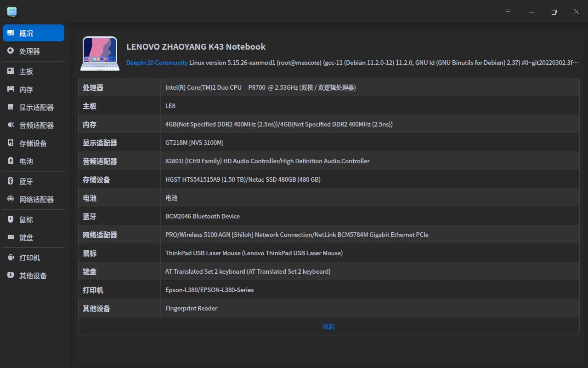
Task: Open the 存储设备 storage devices section
Action: point(33,143)
